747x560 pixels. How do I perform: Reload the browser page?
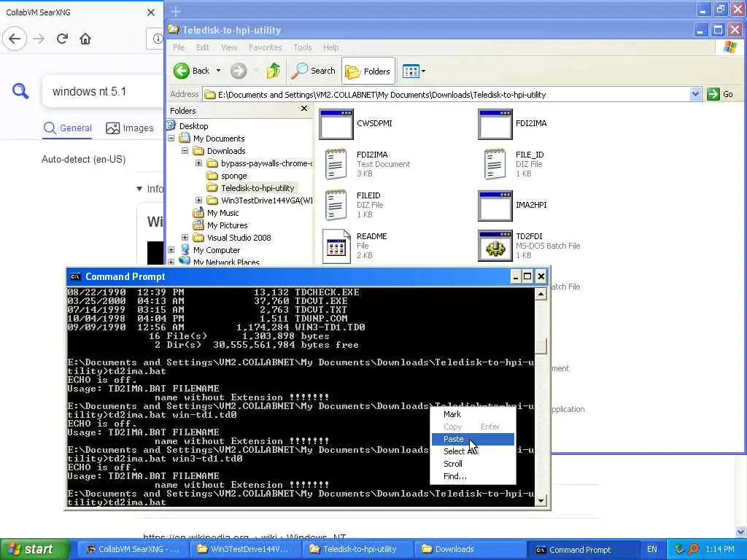click(x=62, y=39)
